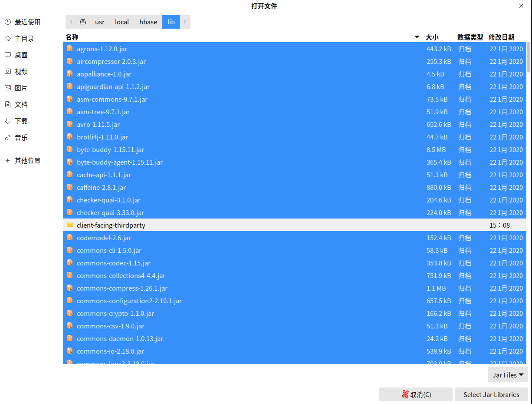Click the archive icon of byte-buddy-1.15.11.jar
The height and width of the screenshot is (404, 532).
point(70,149)
